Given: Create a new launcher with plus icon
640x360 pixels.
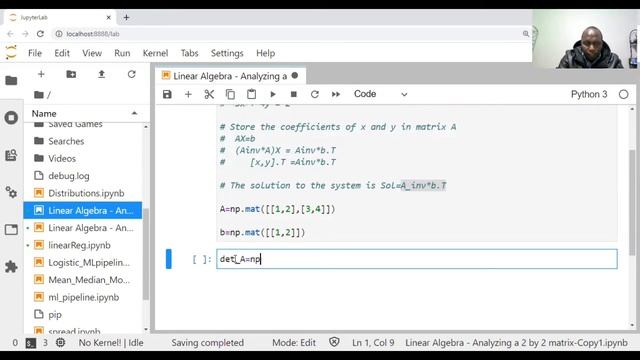Looking at the screenshot, I should click(41, 74).
